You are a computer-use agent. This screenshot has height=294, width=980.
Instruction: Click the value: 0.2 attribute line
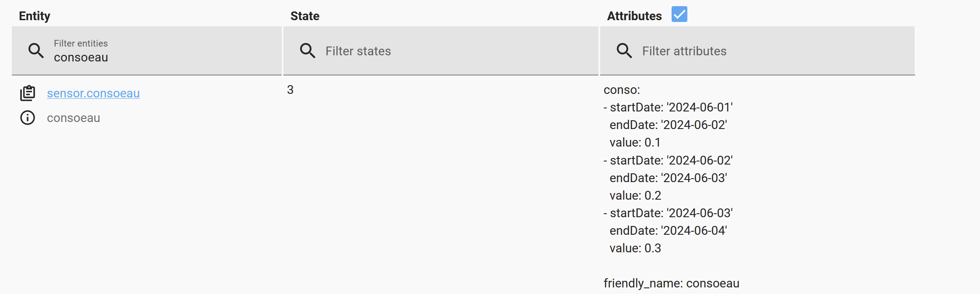click(x=635, y=195)
